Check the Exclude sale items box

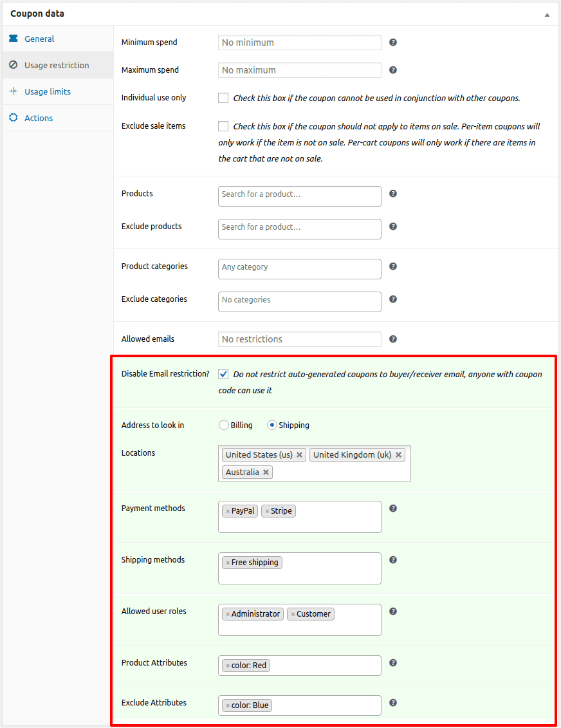pyautogui.click(x=223, y=126)
